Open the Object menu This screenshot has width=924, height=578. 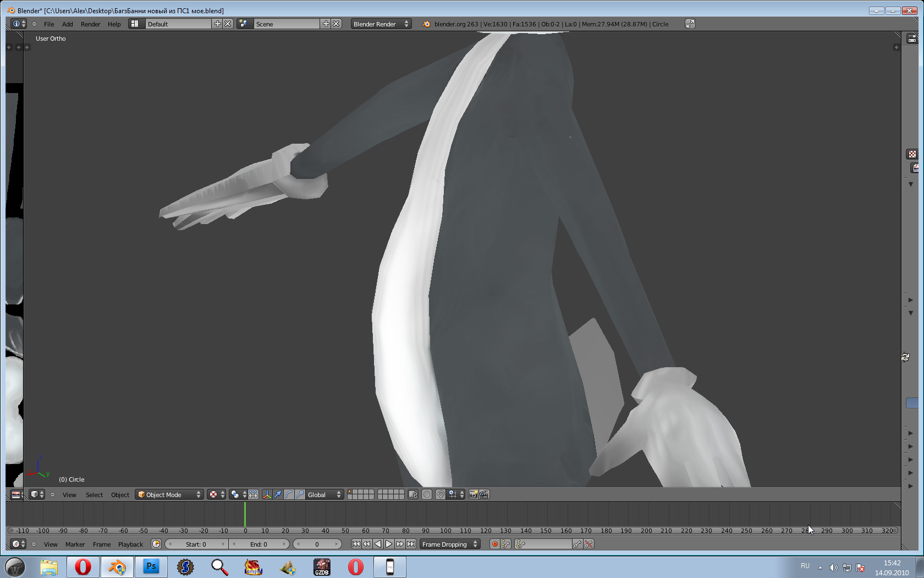[120, 495]
